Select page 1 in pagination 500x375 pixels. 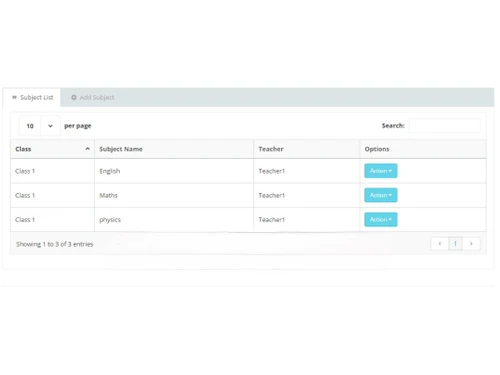click(x=455, y=244)
